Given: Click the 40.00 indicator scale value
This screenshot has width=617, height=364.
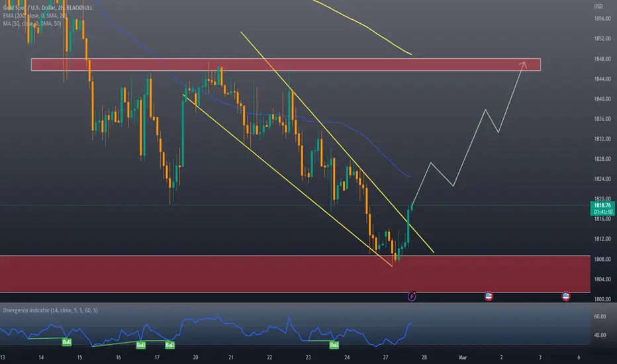Looking at the screenshot, I should pos(600,335).
